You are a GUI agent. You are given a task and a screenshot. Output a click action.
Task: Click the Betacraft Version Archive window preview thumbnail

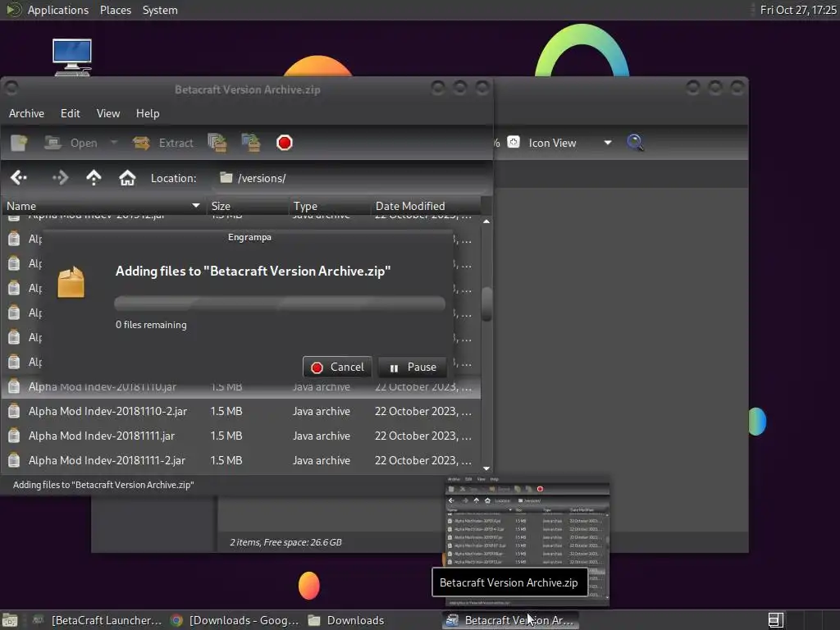pyautogui.click(x=527, y=541)
